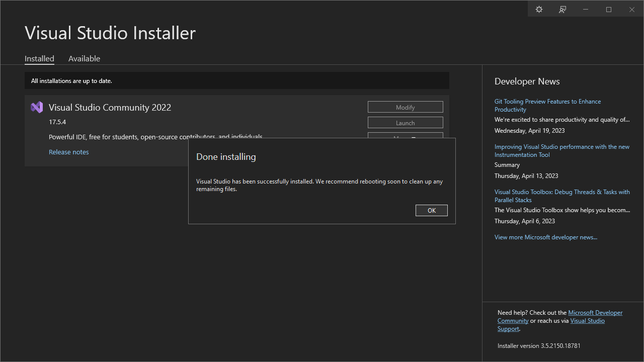Open the Visual Studio Support link
The width and height of the screenshot is (644, 362).
click(x=587, y=321)
